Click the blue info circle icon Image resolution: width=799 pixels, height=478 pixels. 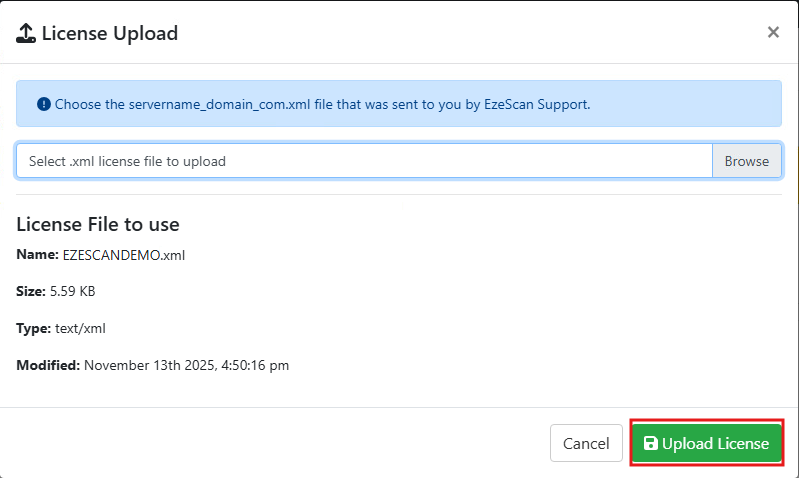click(43, 104)
